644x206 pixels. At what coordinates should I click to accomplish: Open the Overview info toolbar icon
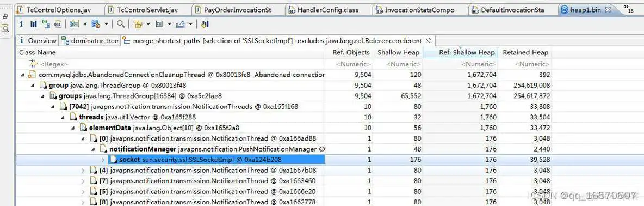coord(21,25)
